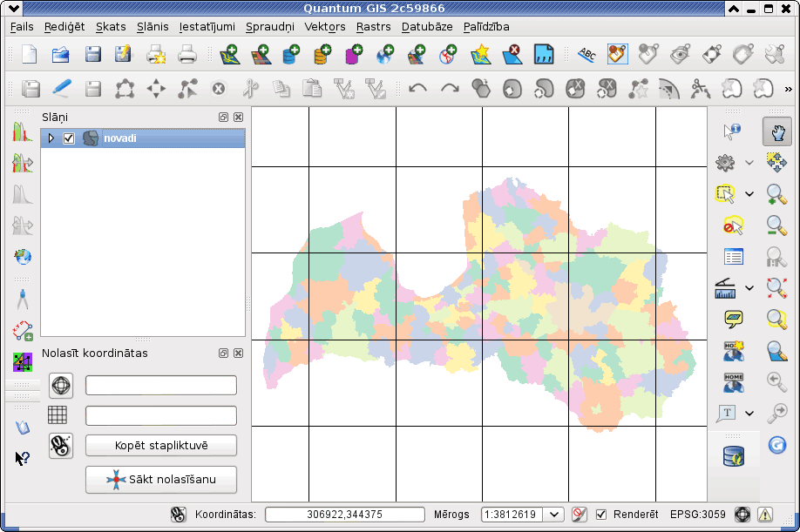800x532 pixels.
Task: Click new shapefile layer star icon
Action: click(x=480, y=54)
